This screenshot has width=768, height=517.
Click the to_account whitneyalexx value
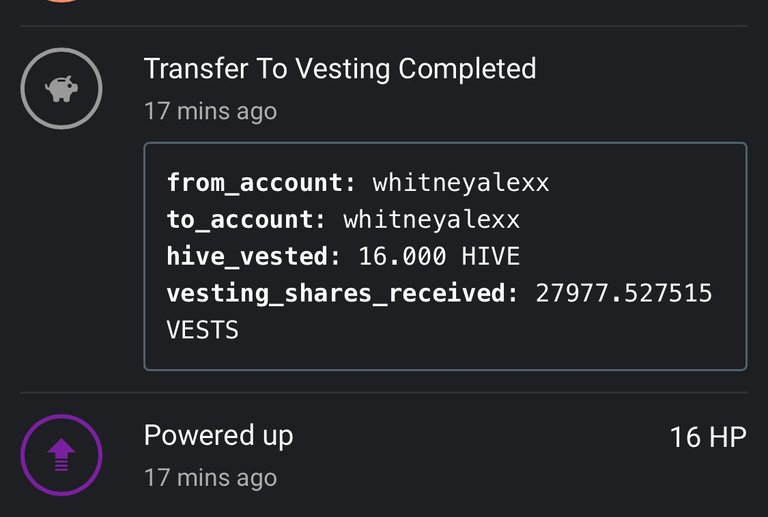pyautogui.click(x=432, y=220)
